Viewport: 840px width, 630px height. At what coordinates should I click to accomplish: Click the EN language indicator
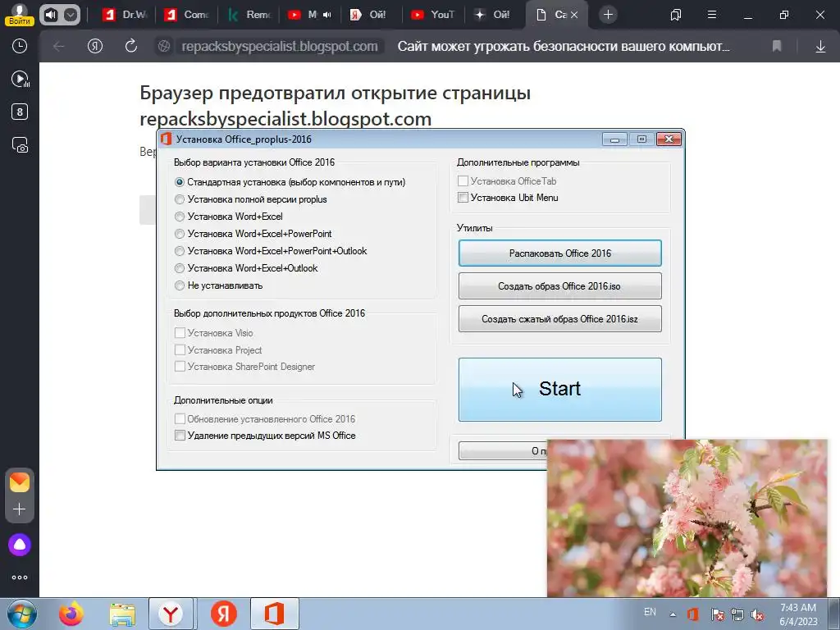click(x=650, y=612)
